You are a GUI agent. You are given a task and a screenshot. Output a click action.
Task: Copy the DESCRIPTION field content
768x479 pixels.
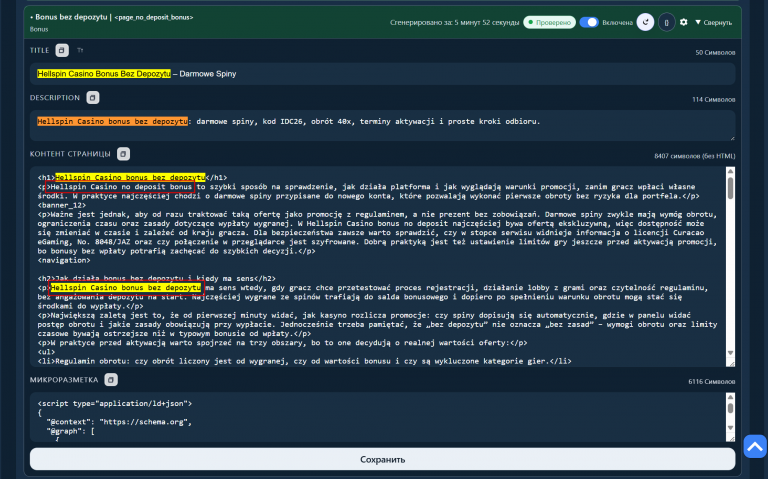coord(93,97)
